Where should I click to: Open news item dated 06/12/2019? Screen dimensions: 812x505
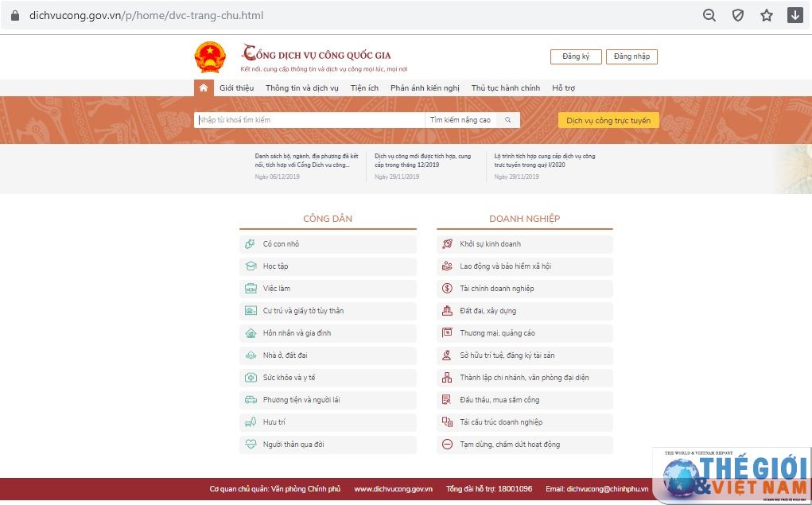[306, 161]
